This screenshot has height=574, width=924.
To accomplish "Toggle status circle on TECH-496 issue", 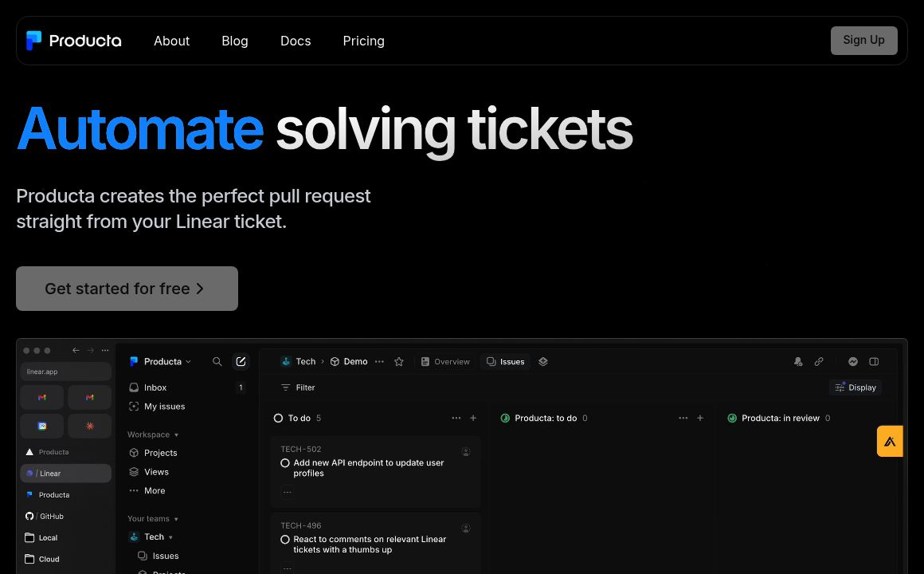I will click(285, 540).
